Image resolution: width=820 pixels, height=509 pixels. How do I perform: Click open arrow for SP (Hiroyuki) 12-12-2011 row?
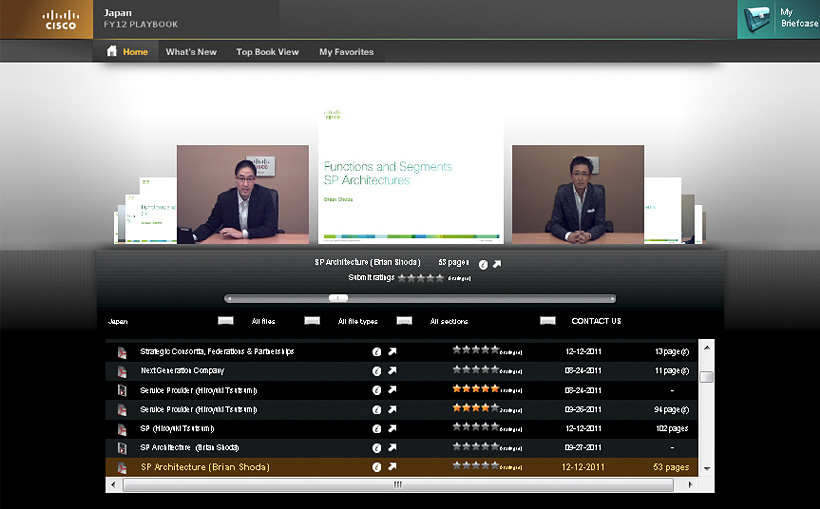(393, 428)
